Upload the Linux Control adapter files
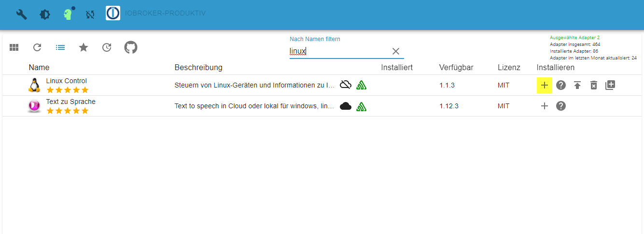This screenshot has height=234, width=644. click(577, 85)
